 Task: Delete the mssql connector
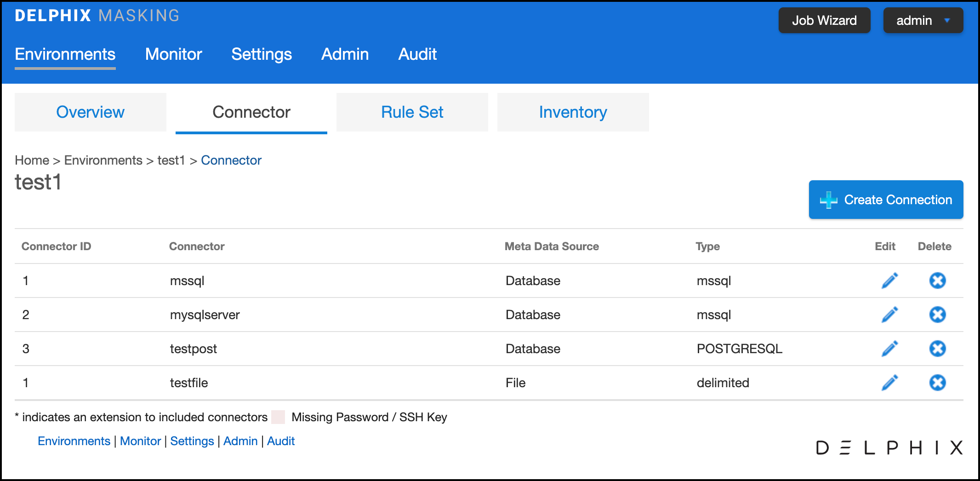(937, 280)
